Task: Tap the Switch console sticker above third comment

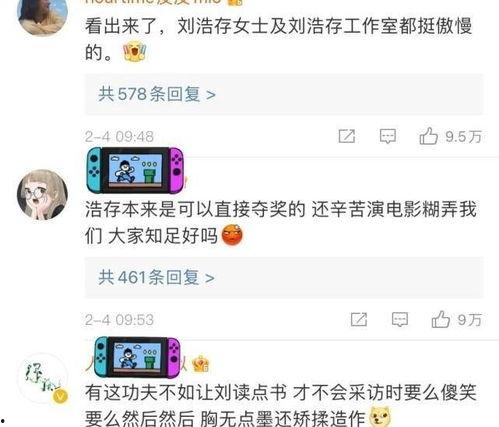Action: pyautogui.click(x=137, y=357)
